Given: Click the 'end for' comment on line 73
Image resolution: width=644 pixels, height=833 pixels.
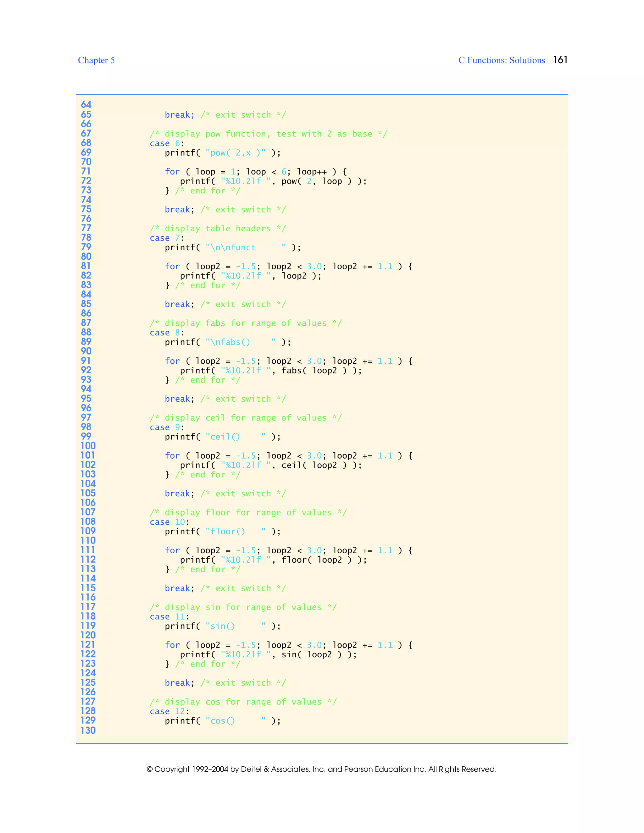Looking at the screenshot, I should click(x=208, y=191).
